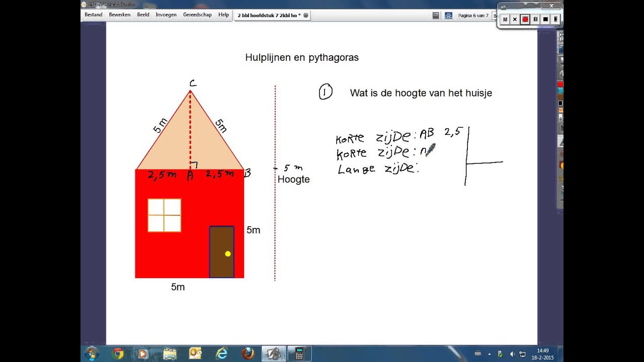Open the Windows Start menu
Viewport: 644px width, 362px height.
click(x=92, y=353)
